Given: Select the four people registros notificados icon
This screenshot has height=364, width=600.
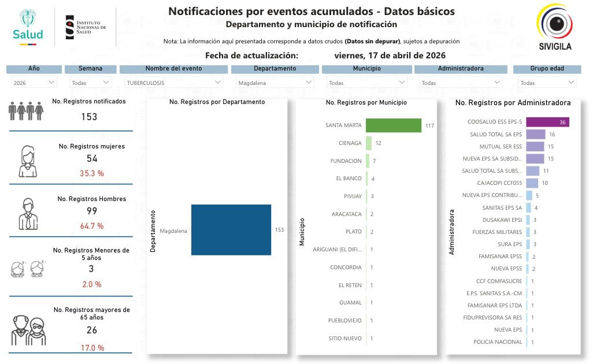Looking at the screenshot, I should point(27,110).
